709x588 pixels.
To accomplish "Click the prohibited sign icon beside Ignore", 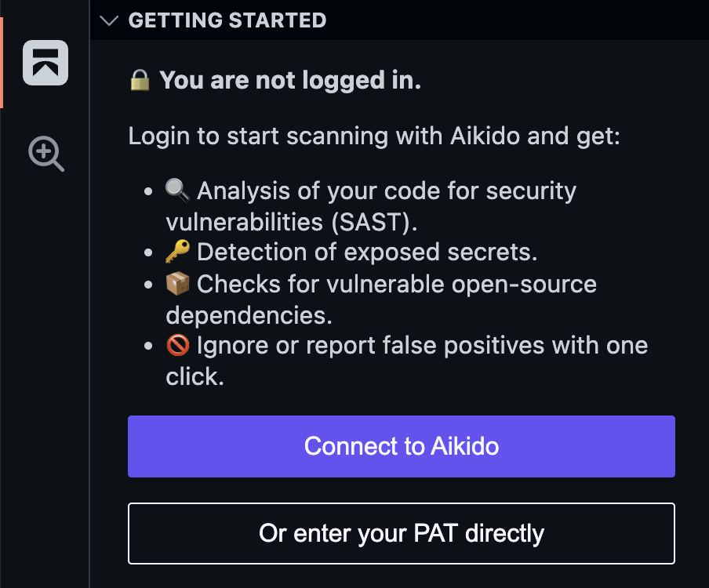I will 177,345.
